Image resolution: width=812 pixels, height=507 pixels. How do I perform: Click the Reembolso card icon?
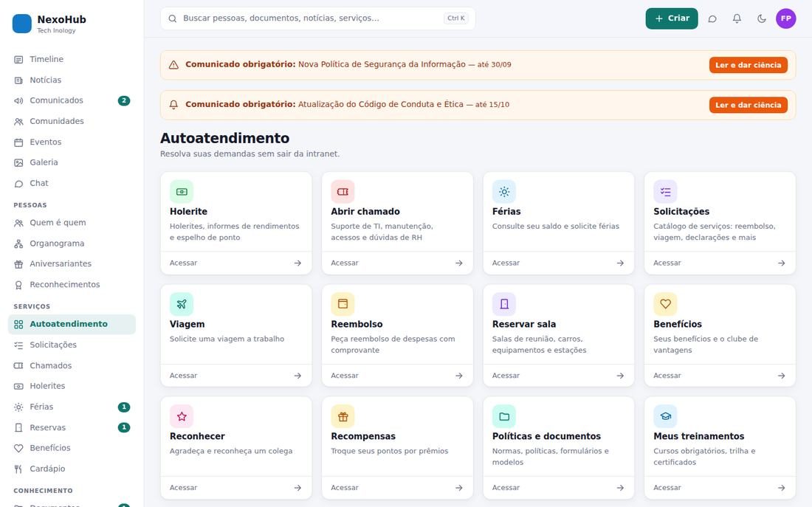(x=343, y=304)
